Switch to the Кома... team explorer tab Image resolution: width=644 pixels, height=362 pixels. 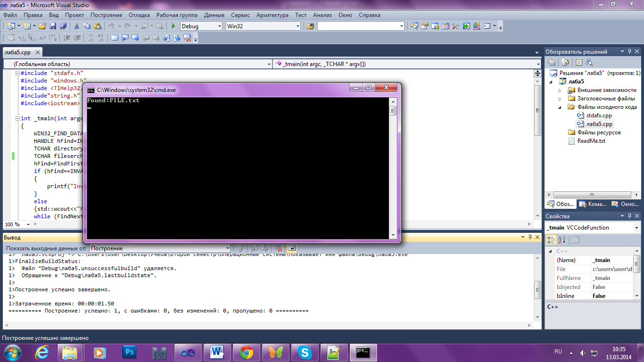(593, 204)
